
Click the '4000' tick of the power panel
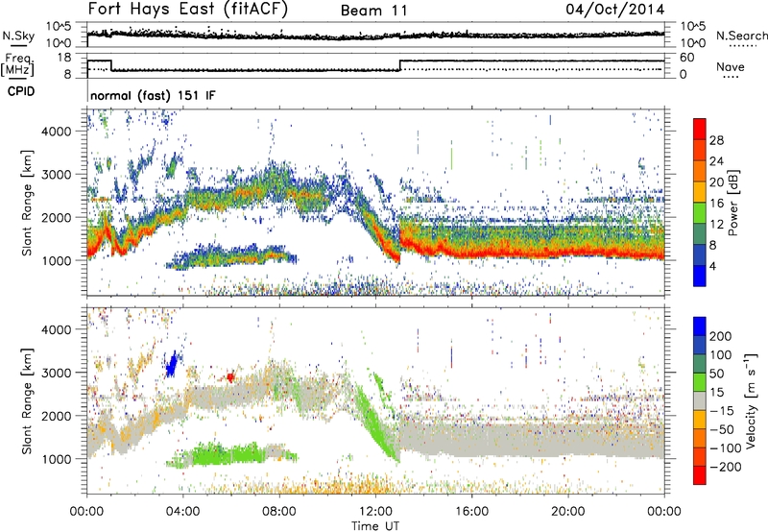57,132
